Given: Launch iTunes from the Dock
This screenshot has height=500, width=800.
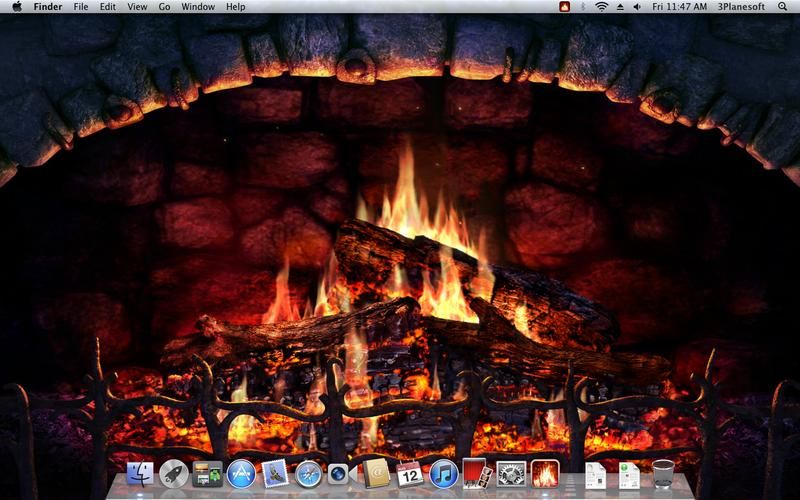Looking at the screenshot, I should pos(443,474).
